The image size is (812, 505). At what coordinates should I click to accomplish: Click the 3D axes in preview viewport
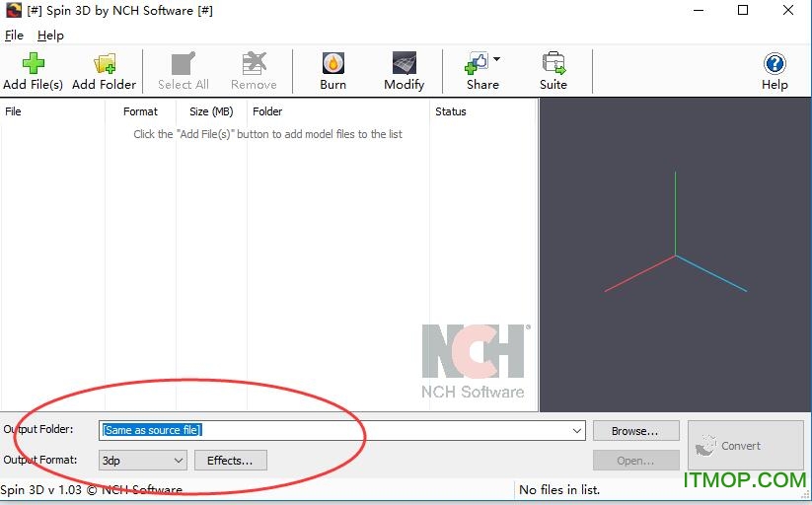[675, 255]
